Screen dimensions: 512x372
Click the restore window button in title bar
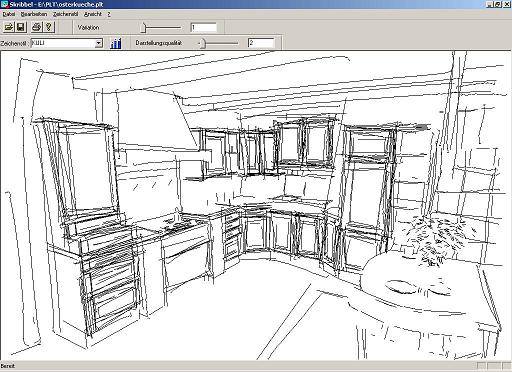[498, 4]
